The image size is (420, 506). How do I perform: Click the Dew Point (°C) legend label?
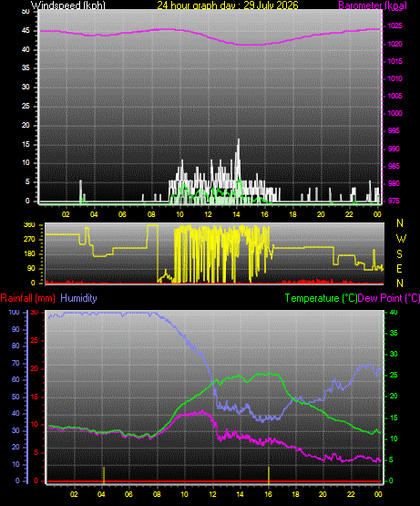(x=389, y=298)
